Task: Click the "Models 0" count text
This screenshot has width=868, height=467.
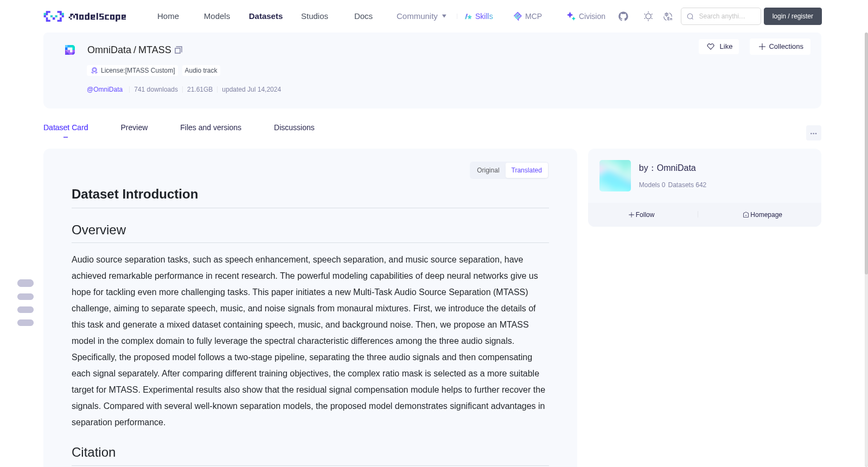Action: [652, 185]
